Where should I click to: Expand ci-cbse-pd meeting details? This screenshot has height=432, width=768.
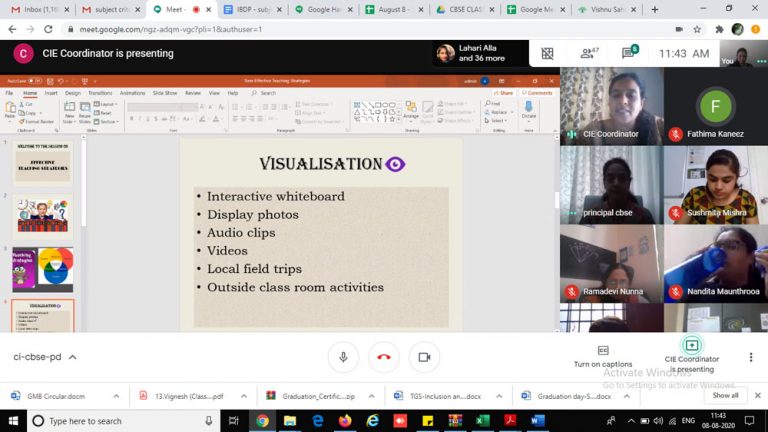pos(72,357)
